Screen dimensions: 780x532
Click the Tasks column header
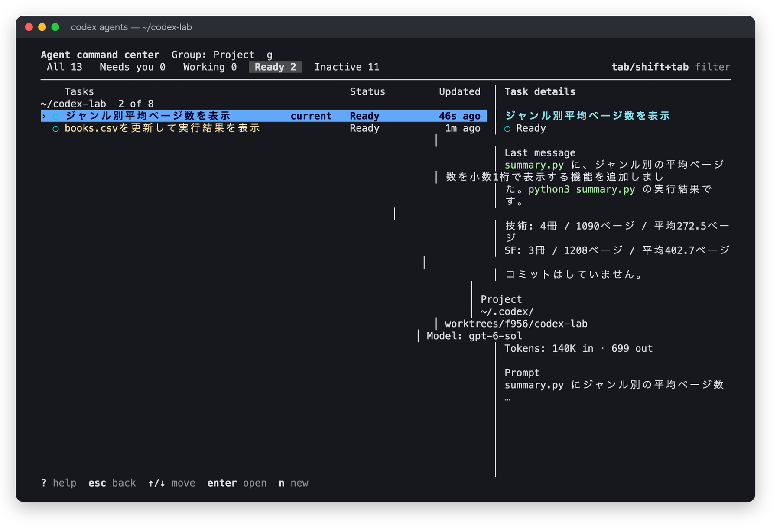79,92
